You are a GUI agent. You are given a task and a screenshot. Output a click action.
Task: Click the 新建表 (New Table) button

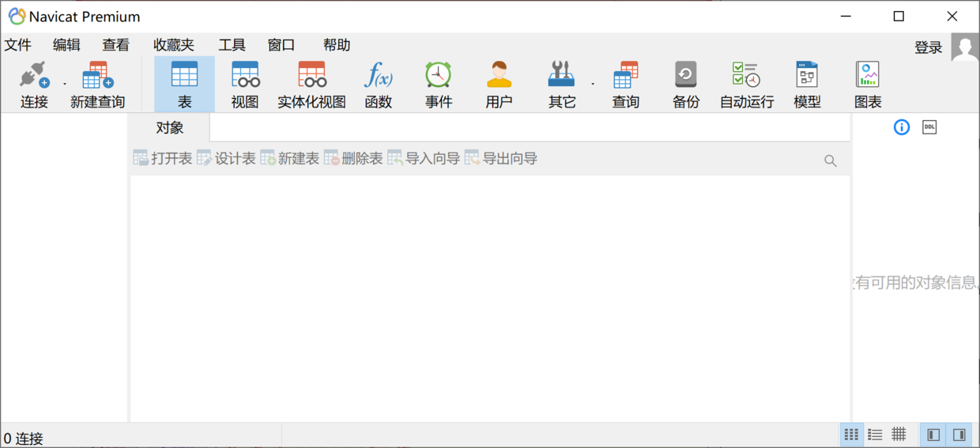point(289,159)
